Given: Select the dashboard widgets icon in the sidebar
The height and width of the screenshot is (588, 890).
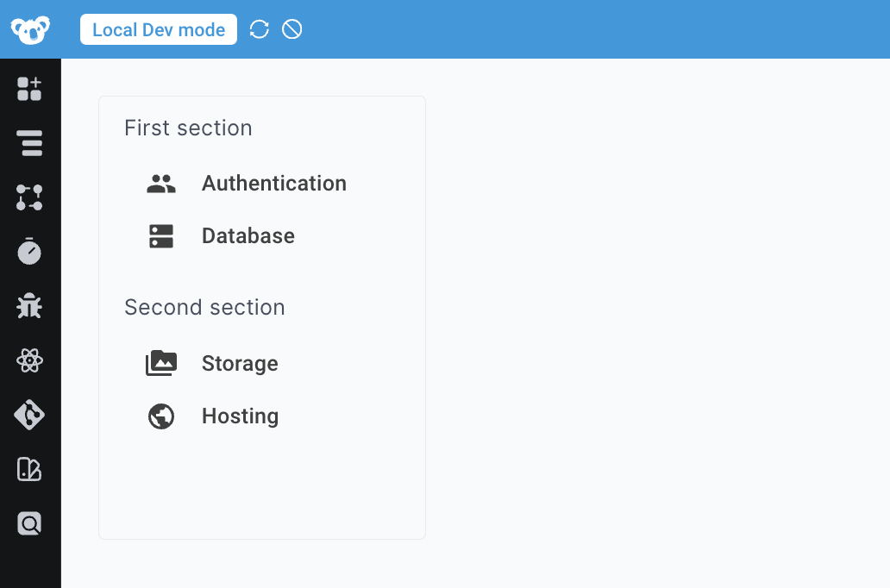Looking at the screenshot, I should [30, 89].
